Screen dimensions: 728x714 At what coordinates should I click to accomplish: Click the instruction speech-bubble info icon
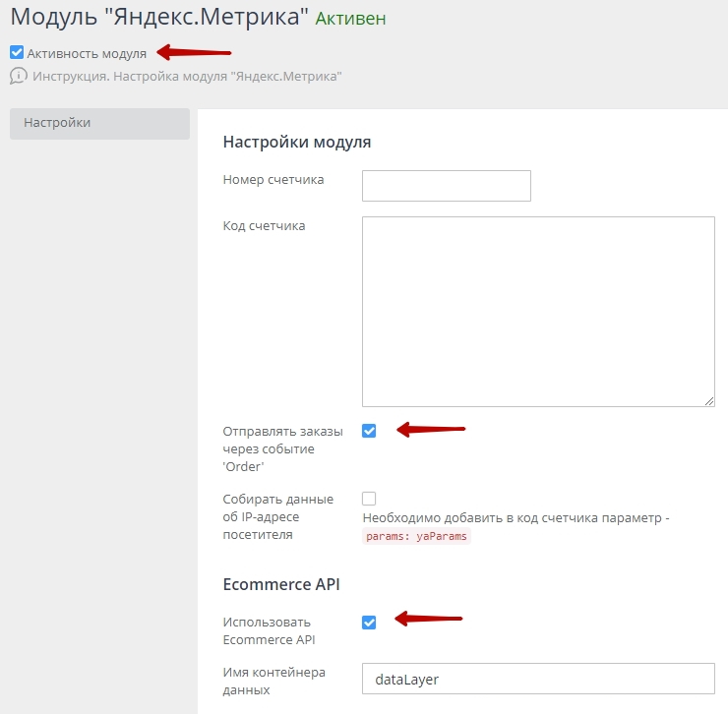pyautogui.click(x=18, y=76)
